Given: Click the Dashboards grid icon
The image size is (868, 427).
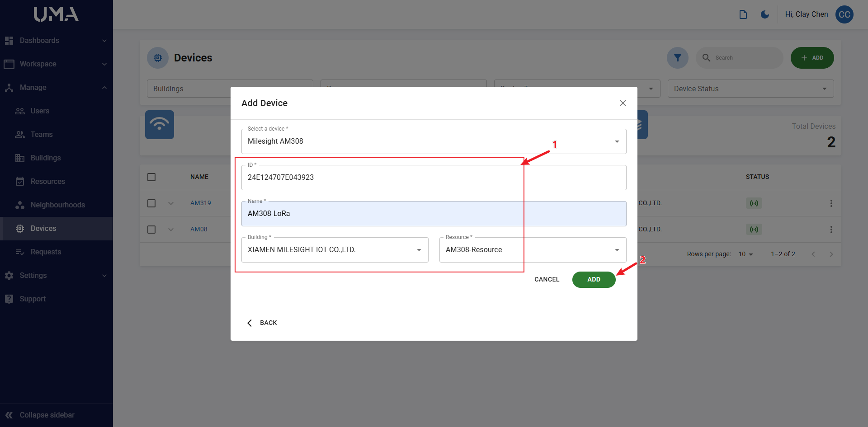Looking at the screenshot, I should click(x=9, y=41).
